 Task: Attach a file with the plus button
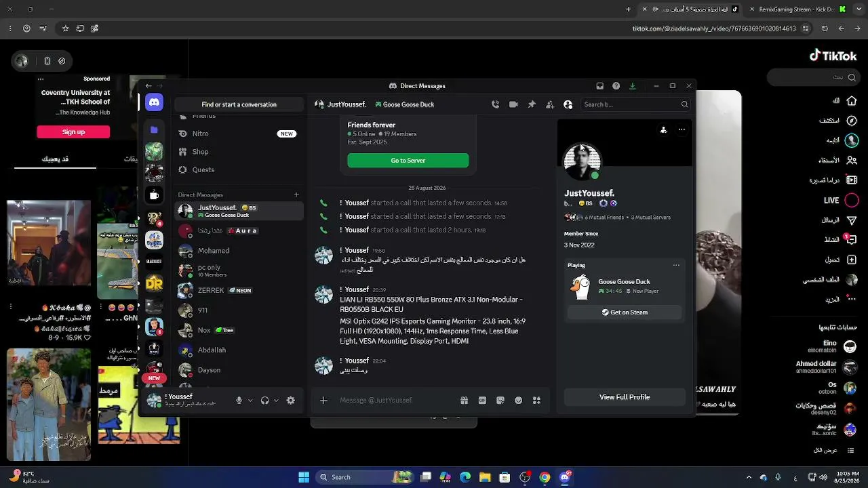point(323,401)
